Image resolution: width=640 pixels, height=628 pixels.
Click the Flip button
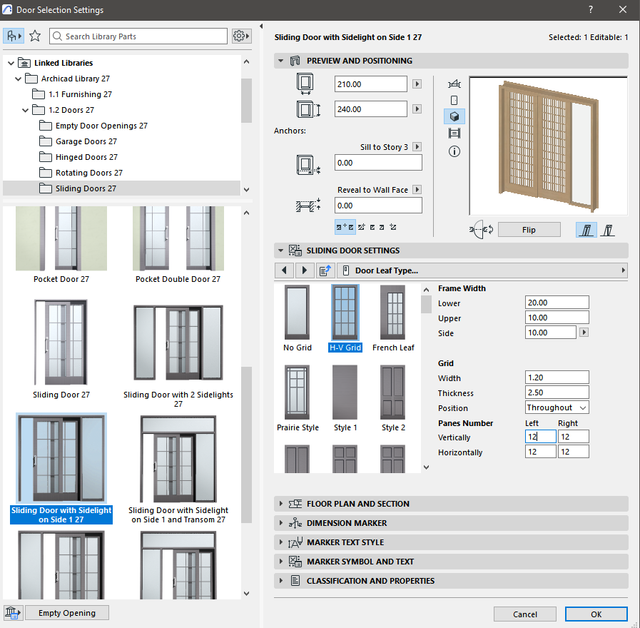click(x=528, y=230)
